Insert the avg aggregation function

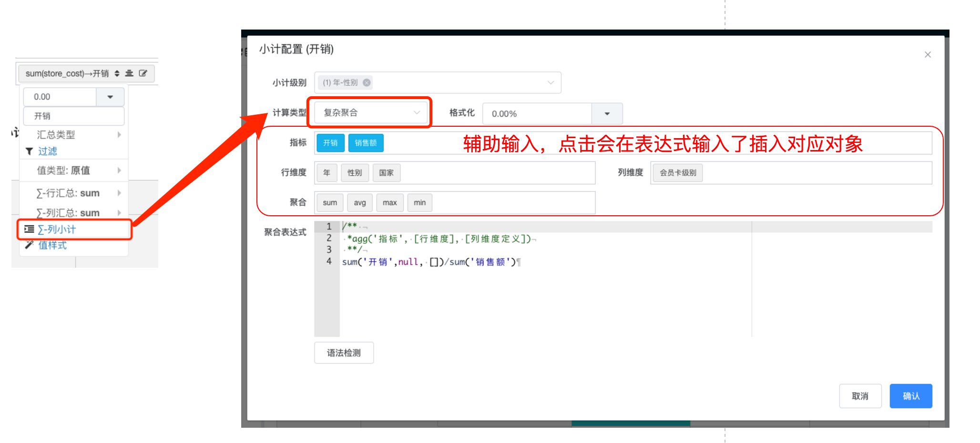(360, 202)
